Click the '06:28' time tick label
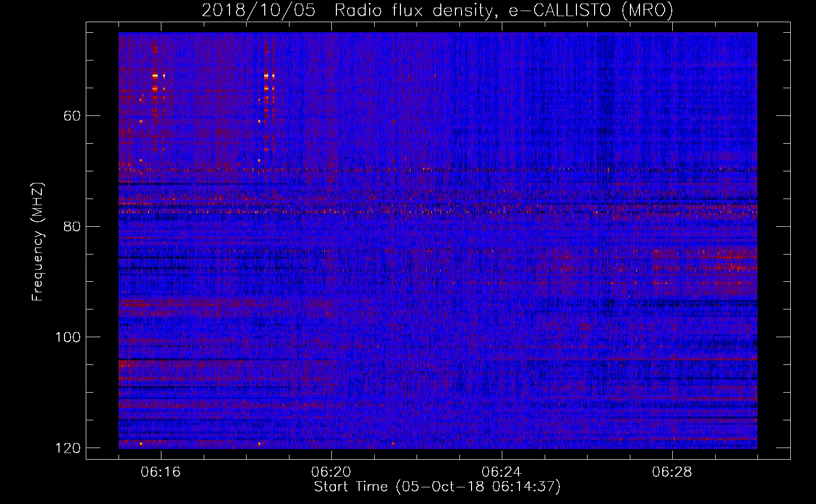 click(672, 472)
